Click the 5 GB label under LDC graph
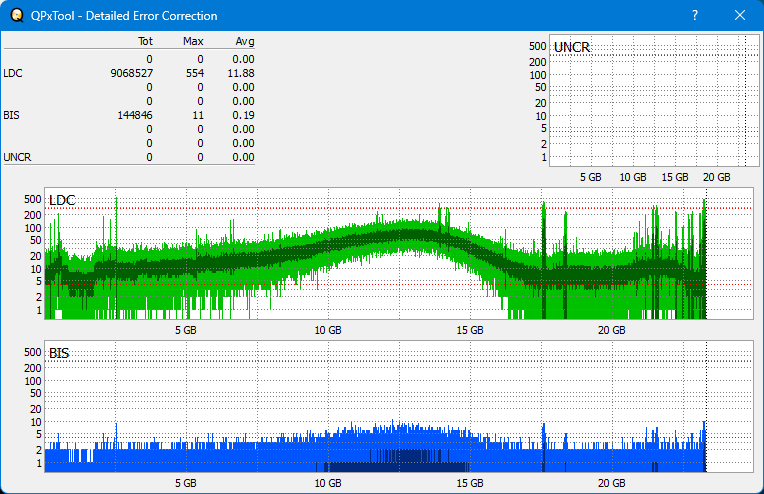Image resolution: width=764 pixels, height=494 pixels. 186,330
